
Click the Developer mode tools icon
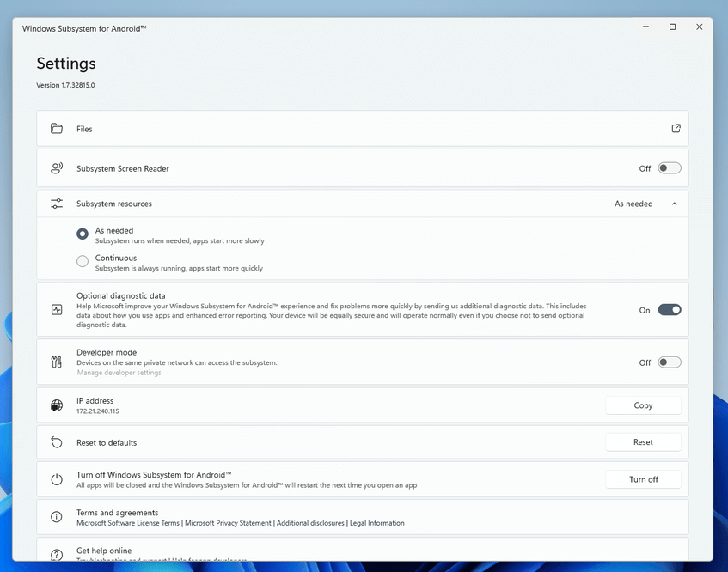click(57, 362)
